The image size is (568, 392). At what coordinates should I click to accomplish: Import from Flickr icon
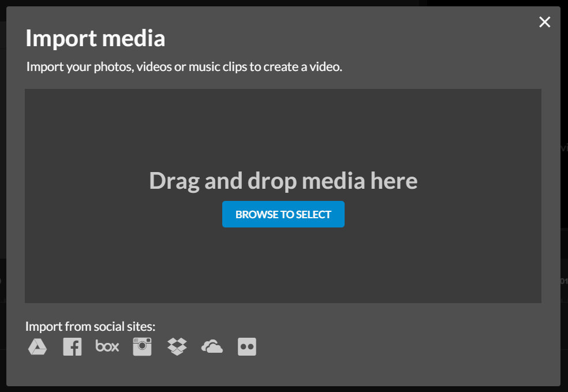click(247, 347)
